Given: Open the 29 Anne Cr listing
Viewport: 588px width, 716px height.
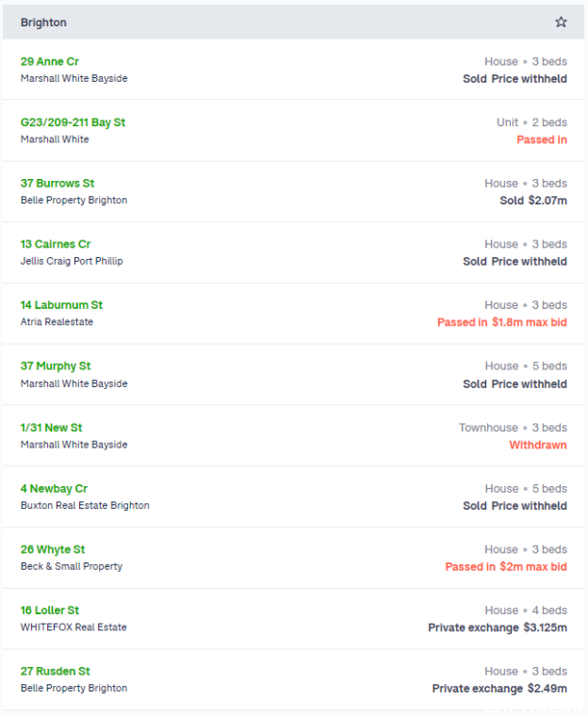Looking at the screenshot, I should click(x=49, y=61).
